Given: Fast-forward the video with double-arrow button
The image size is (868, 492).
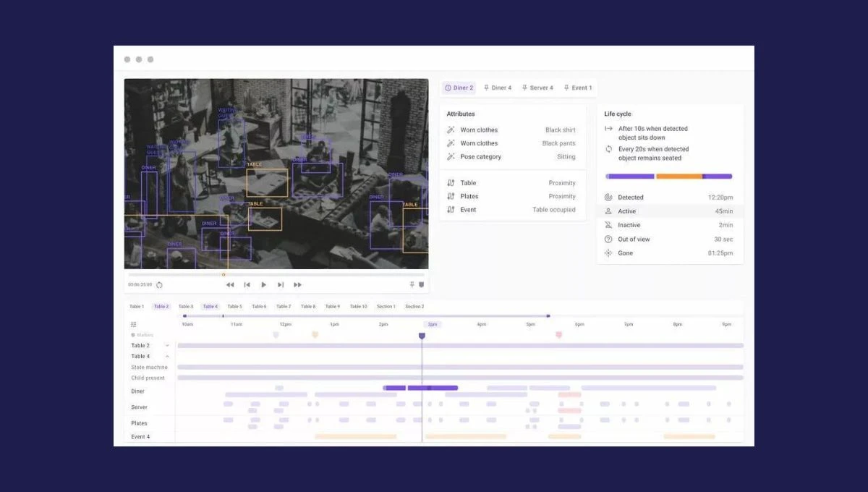Looking at the screenshot, I should 297,285.
